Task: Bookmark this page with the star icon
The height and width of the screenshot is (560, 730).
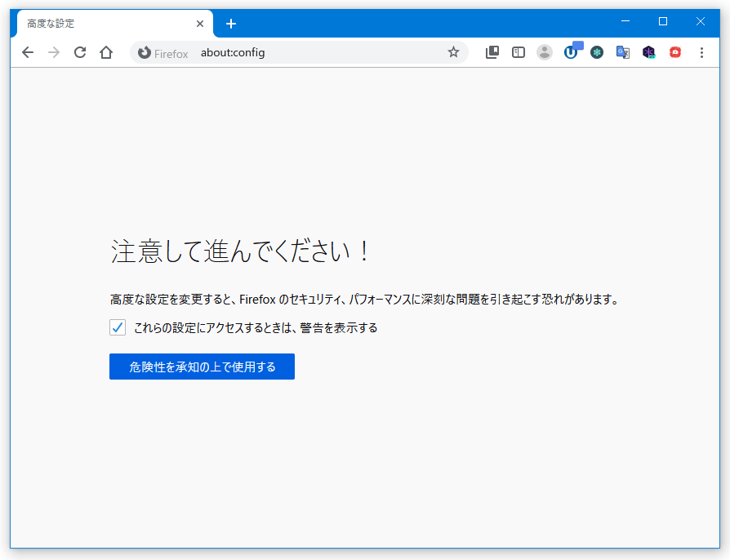Action: click(x=453, y=52)
